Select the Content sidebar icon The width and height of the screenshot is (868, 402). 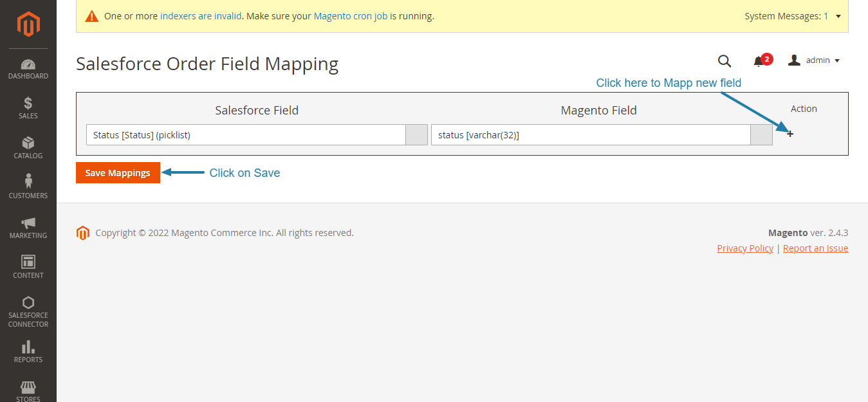(x=28, y=267)
